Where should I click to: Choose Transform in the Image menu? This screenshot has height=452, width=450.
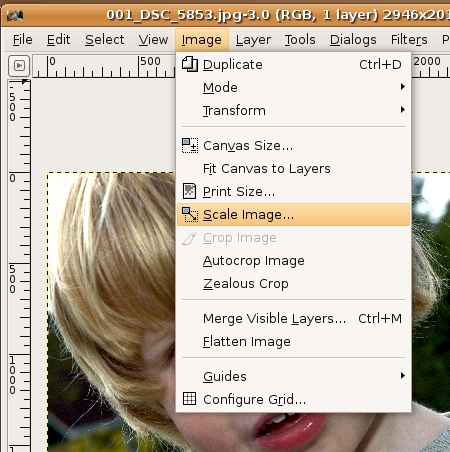tap(294, 110)
